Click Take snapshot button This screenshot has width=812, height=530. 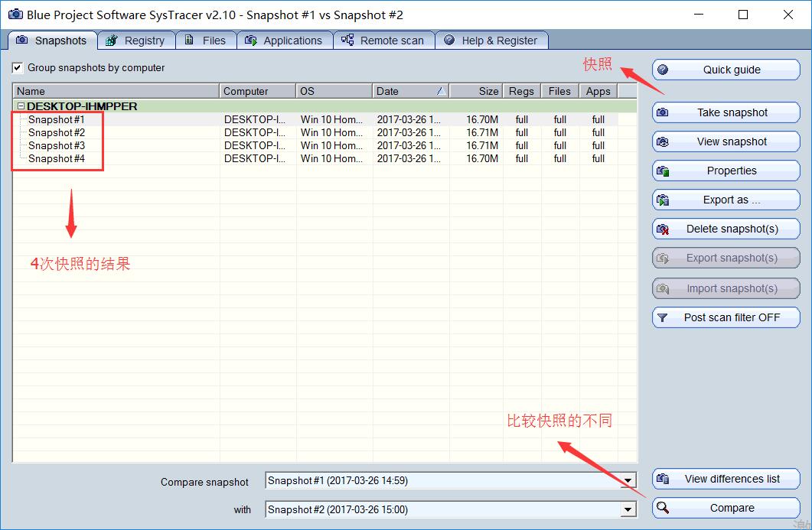coord(726,112)
